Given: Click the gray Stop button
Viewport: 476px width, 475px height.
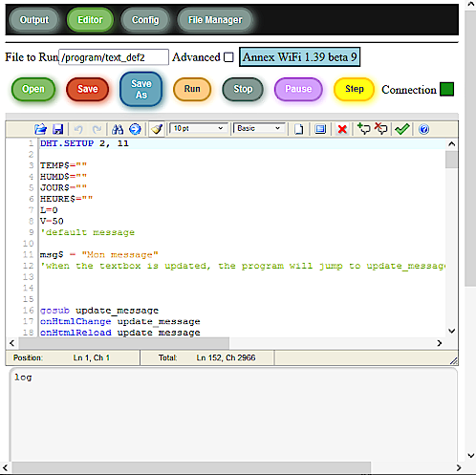Looking at the screenshot, I should click(243, 89).
